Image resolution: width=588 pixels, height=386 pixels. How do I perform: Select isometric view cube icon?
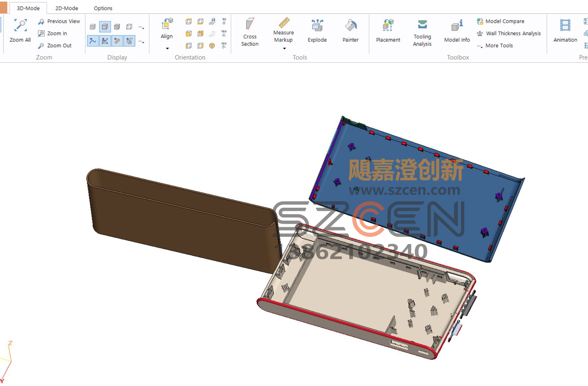(212, 46)
